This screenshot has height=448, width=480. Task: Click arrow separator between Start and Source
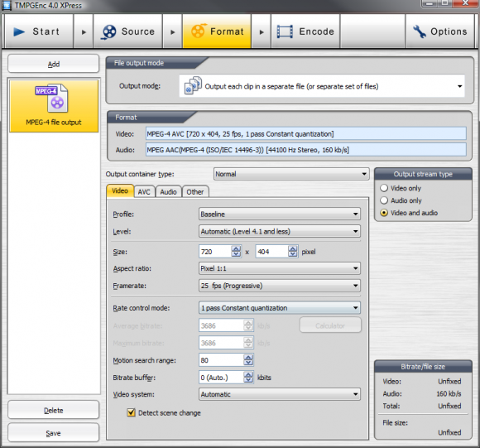tap(84, 31)
